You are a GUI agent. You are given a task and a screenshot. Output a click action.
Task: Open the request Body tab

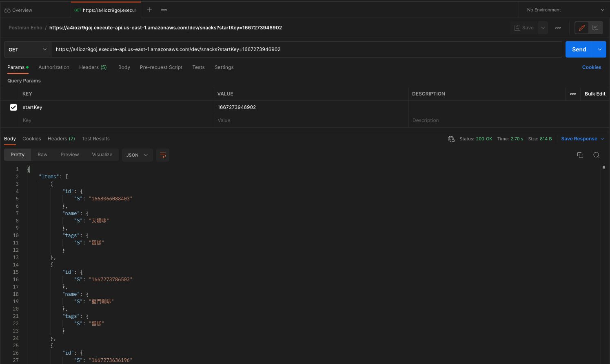124,67
